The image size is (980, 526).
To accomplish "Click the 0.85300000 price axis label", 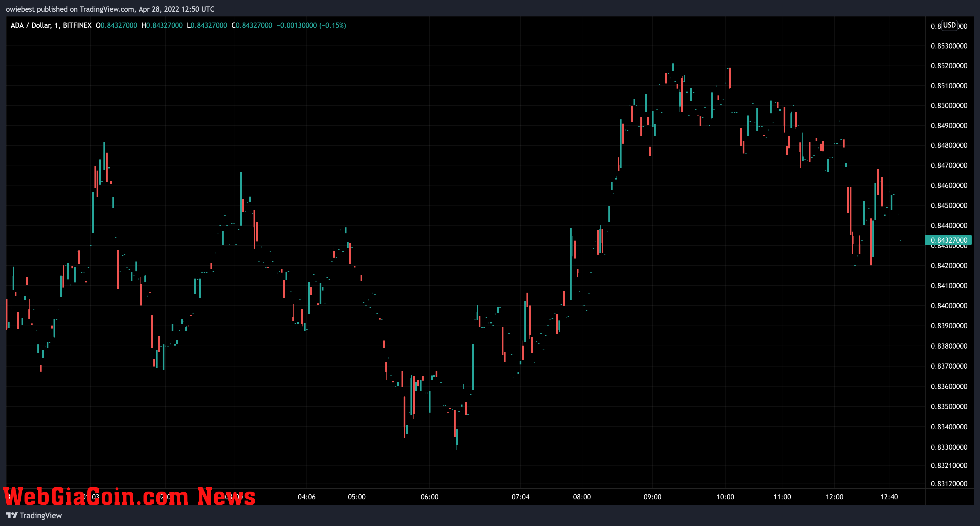I will coord(949,46).
